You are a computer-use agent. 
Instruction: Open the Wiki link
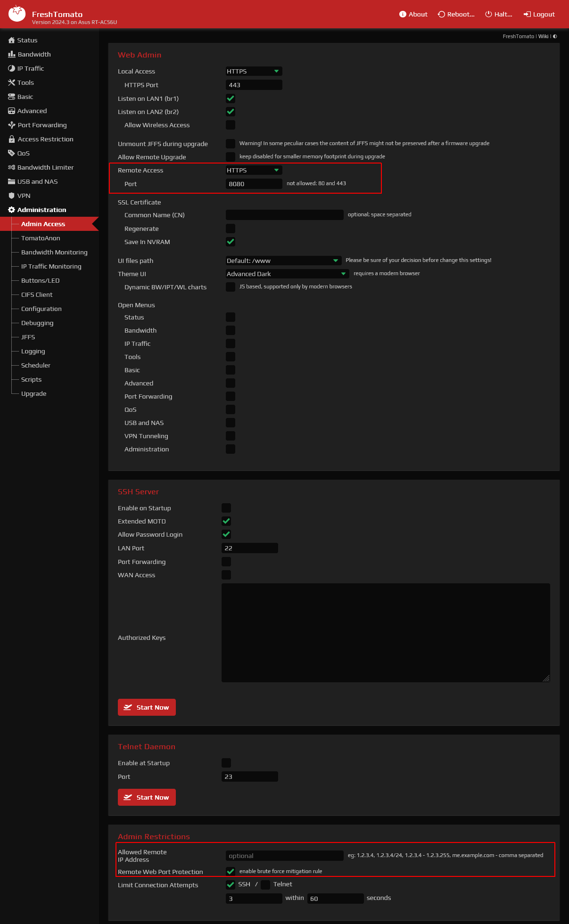(x=543, y=36)
